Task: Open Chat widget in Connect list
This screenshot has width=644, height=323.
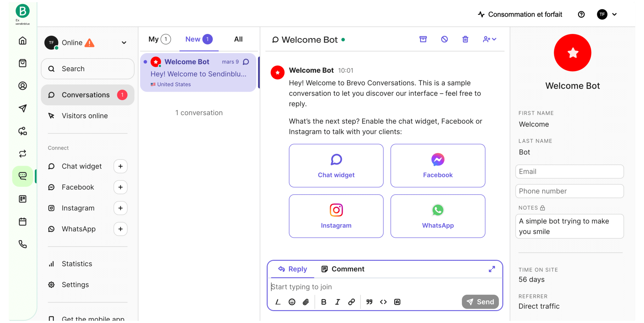Action: 81,166
